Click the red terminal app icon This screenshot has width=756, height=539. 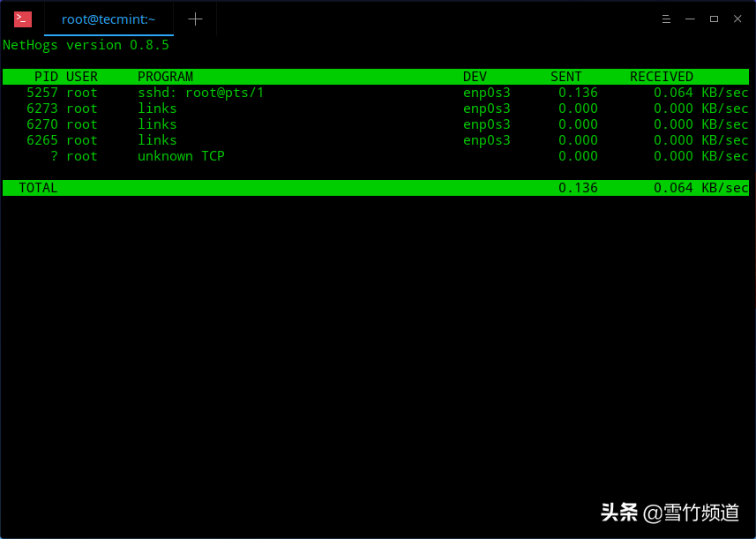(23, 19)
